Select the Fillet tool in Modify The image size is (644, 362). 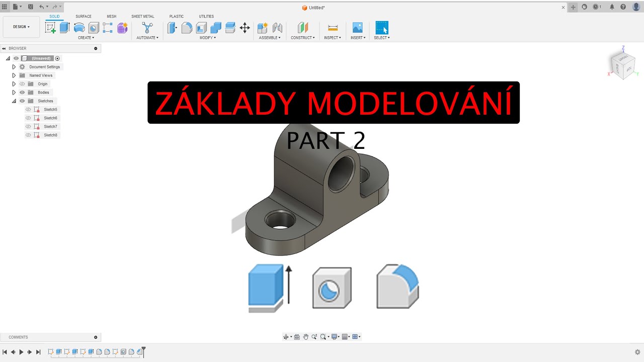point(187,28)
